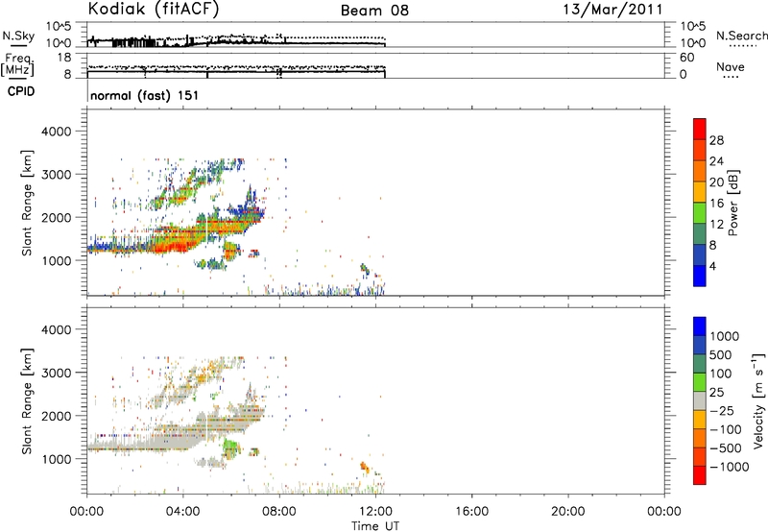Click the 'N.Search' legend label
Image resolution: width=768 pixels, height=532 pixels.
click(741, 36)
